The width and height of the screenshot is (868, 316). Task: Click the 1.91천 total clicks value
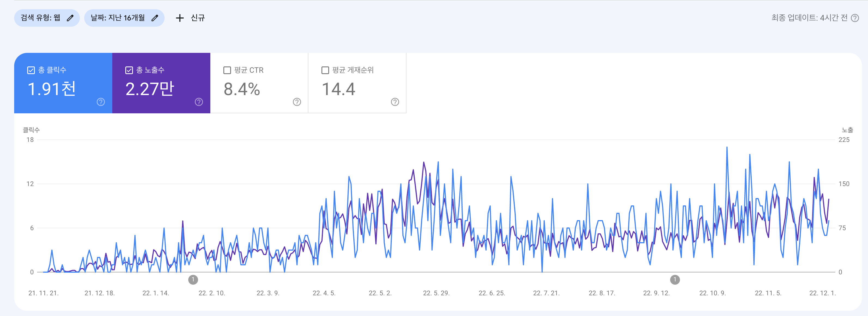(51, 89)
